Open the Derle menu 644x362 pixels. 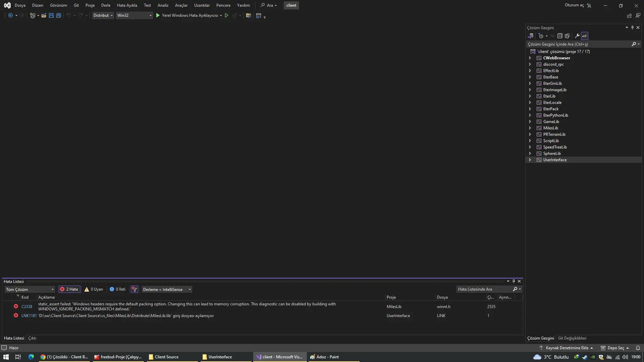(106, 5)
